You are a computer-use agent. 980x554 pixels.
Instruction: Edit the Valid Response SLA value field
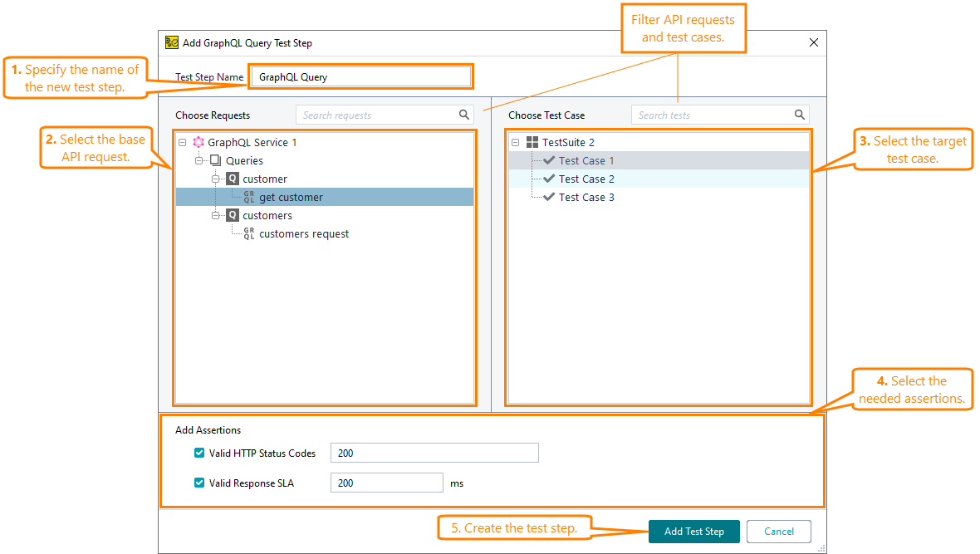[386, 483]
